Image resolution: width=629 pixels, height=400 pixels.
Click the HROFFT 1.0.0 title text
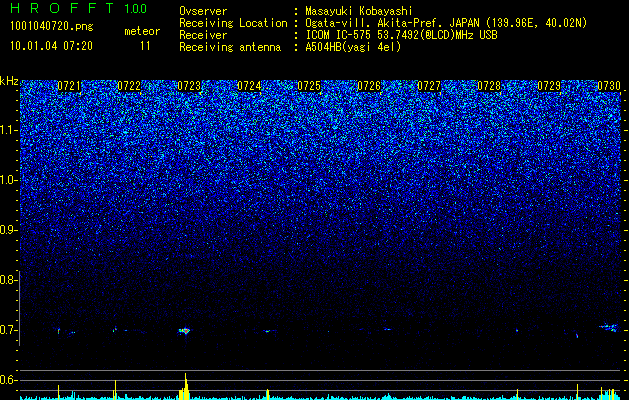(78, 8)
